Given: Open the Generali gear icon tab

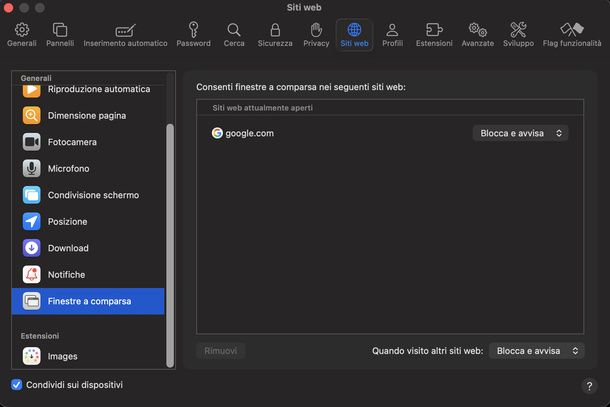Looking at the screenshot, I should (22, 30).
